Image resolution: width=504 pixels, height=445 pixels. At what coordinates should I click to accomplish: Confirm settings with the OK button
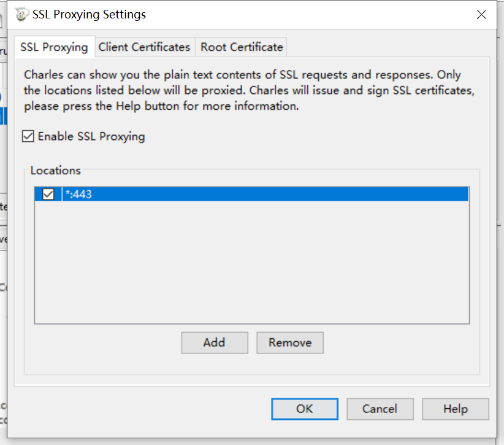[x=304, y=409]
